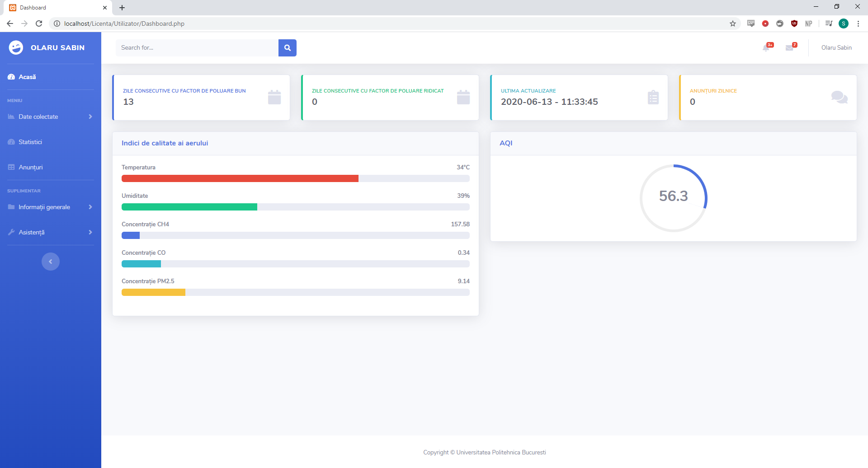Focus the 'Search for...' input field
Image resolution: width=868 pixels, height=468 pixels.
(197, 48)
